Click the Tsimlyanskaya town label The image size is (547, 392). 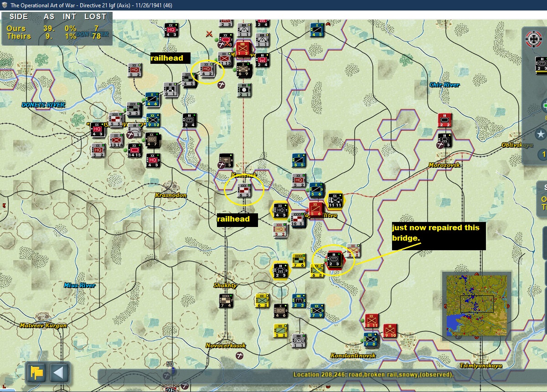tap(480, 366)
